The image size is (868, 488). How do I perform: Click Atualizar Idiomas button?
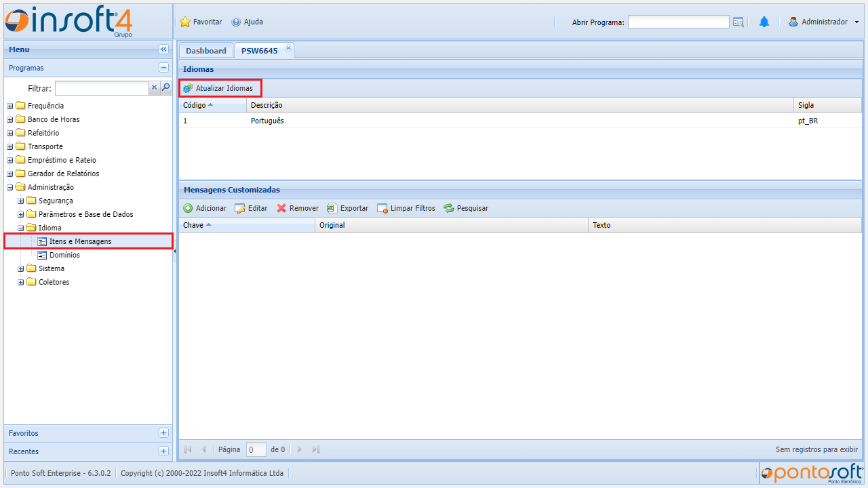219,88
